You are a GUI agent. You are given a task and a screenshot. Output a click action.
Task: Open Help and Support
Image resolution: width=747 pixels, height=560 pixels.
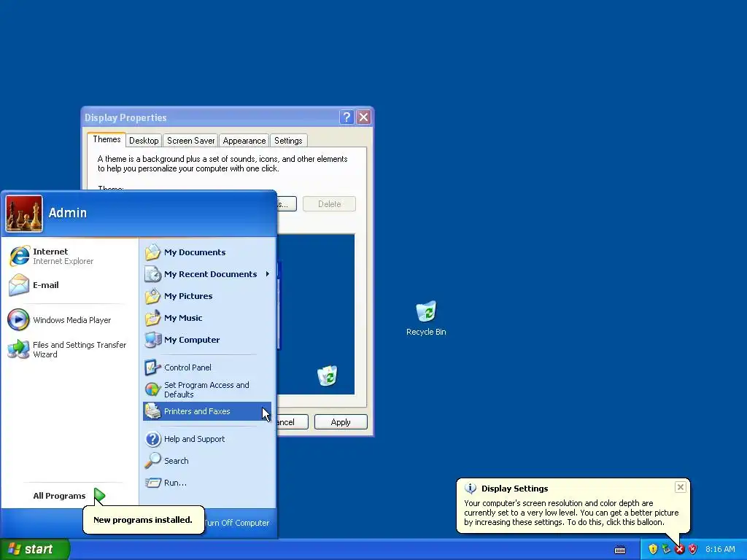click(x=206, y=439)
